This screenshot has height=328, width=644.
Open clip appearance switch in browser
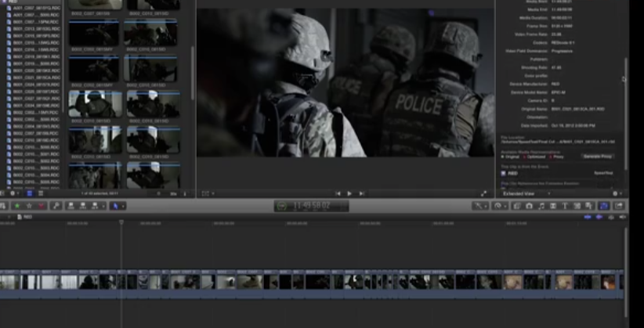[x=184, y=194]
